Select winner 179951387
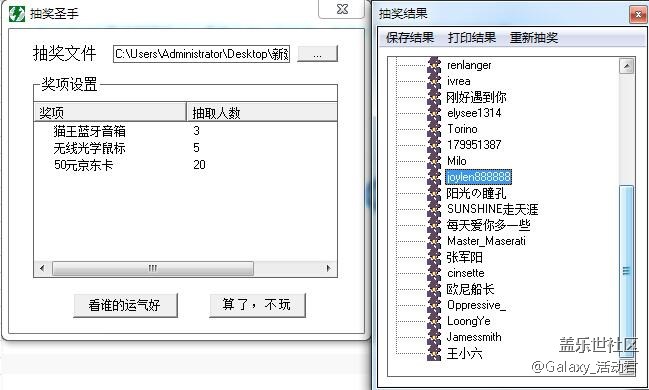Viewport: 649px width, 390px height. point(474,144)
